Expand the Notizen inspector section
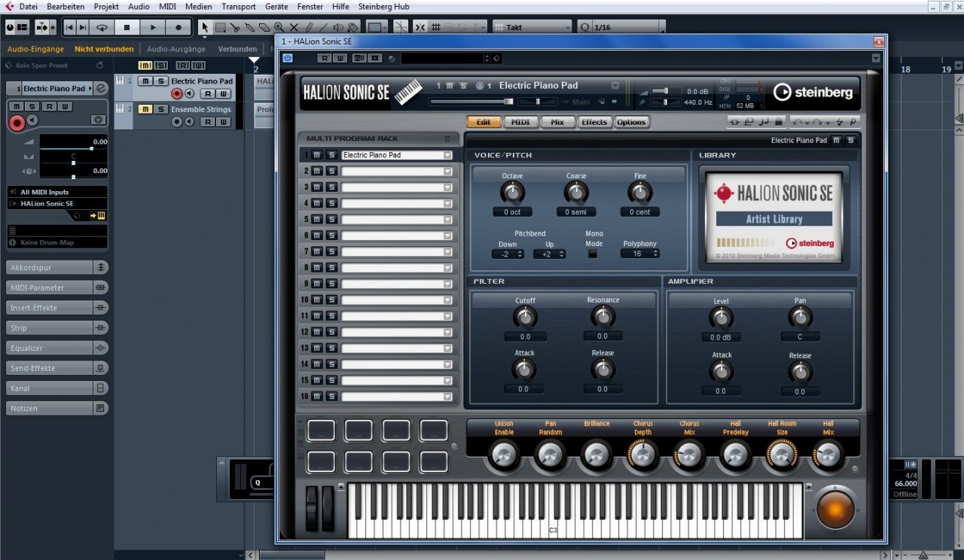 [57, 408]
